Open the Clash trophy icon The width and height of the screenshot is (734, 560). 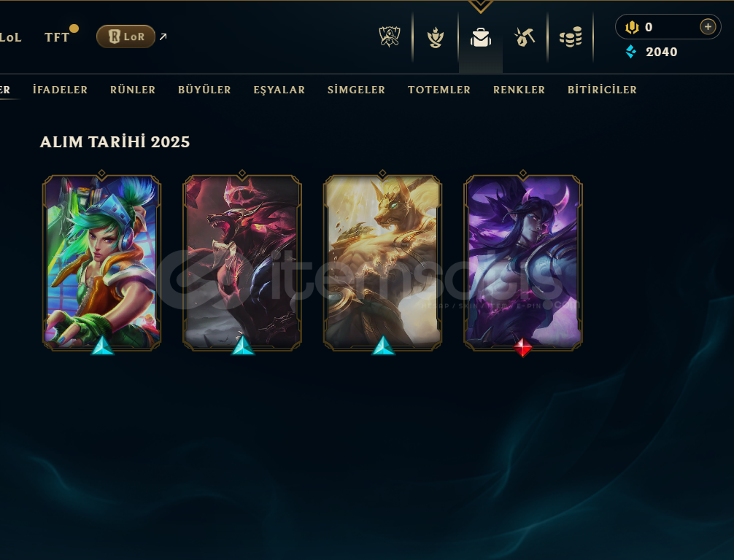coord(389,37)
